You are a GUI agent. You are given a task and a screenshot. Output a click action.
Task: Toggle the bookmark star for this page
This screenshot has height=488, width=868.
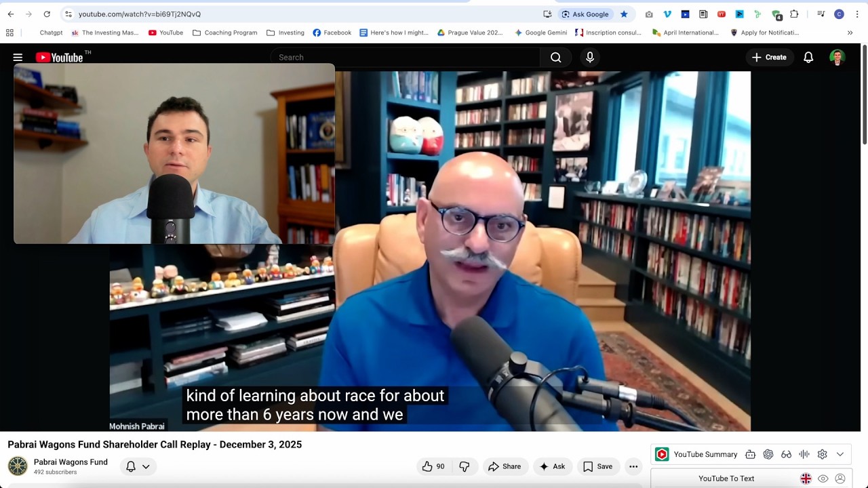pyautogui.click(x=624, y=14)
